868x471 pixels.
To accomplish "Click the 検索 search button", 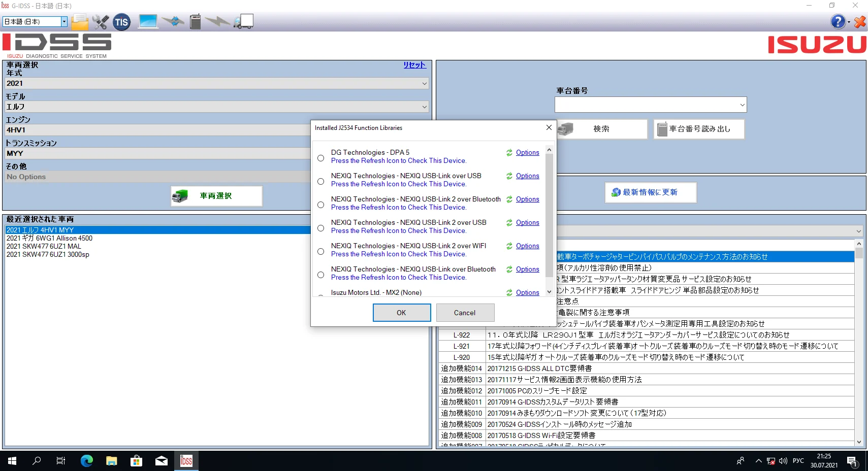I will [601, 129].
